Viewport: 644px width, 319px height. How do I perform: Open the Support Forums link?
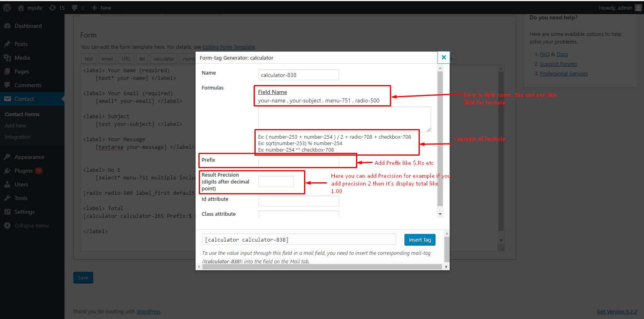coord(559,64)
